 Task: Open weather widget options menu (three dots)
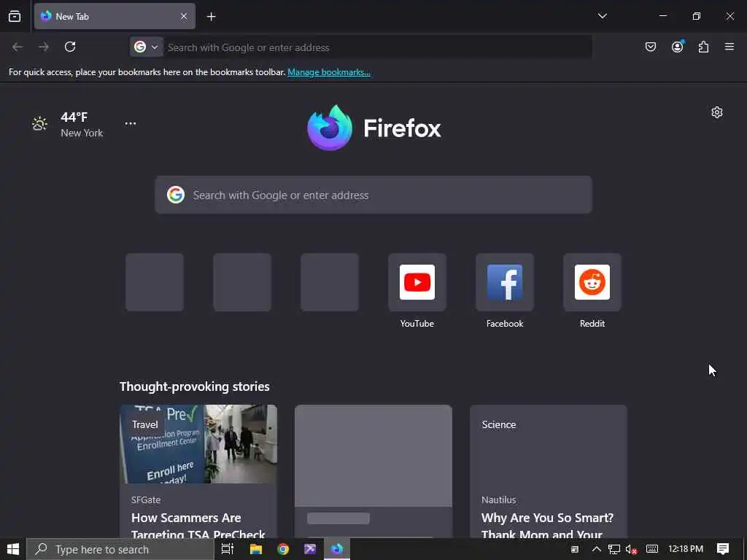pos(131,123)
